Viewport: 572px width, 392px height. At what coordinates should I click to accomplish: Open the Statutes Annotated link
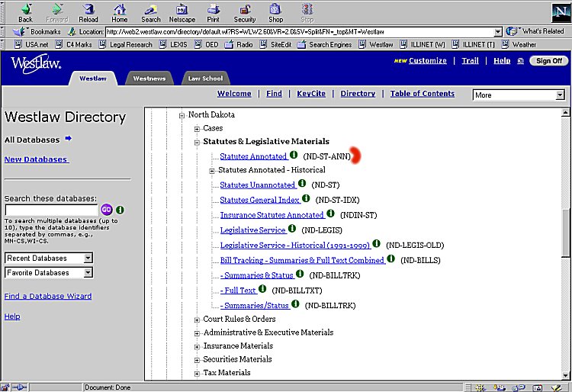pyautogui.click(x=253, y=156)
